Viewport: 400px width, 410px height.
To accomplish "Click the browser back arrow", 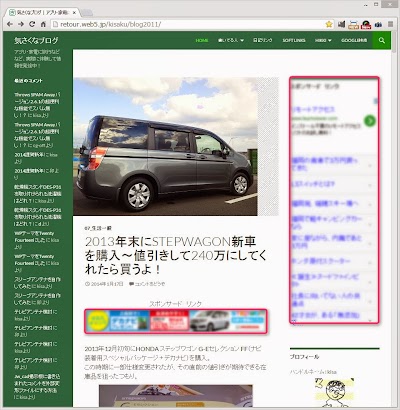I will (10, 24).
